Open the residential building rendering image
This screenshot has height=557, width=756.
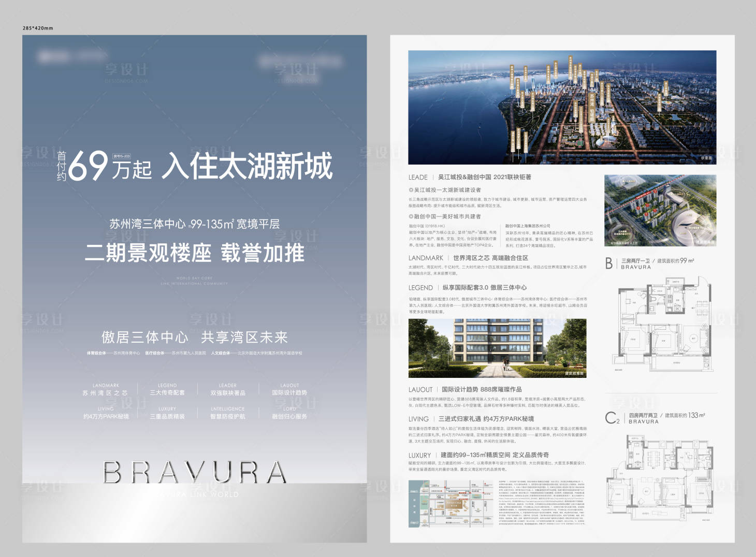coord(497,348)
